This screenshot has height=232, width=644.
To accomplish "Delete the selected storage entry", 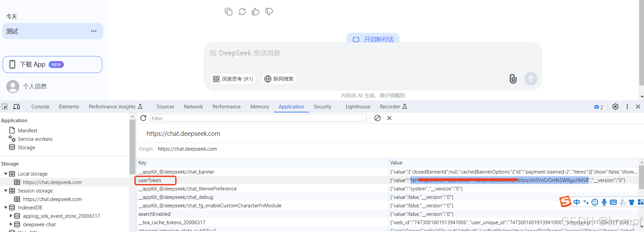I will point(390,118).
